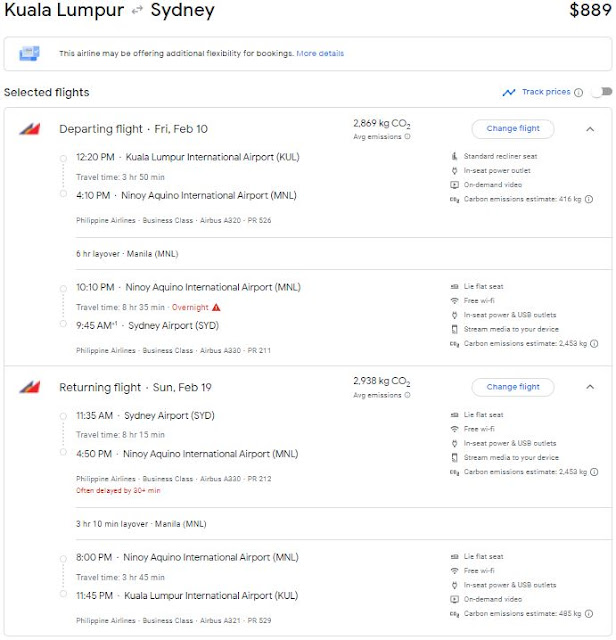Change the departing flight on Feb 10
Viewport: 616px width, 640px height.
[x=513, y=129]
